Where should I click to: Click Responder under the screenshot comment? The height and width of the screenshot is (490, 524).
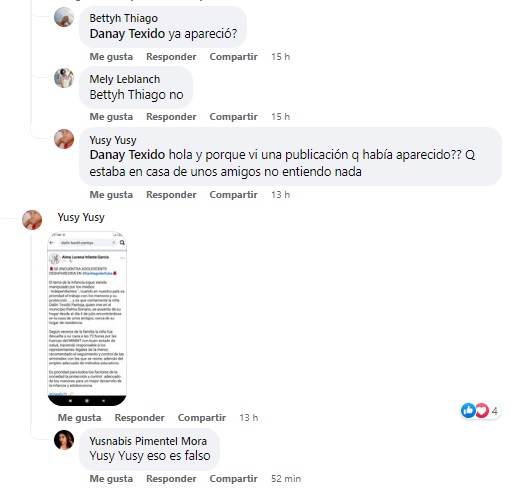[x=140, y=417]
